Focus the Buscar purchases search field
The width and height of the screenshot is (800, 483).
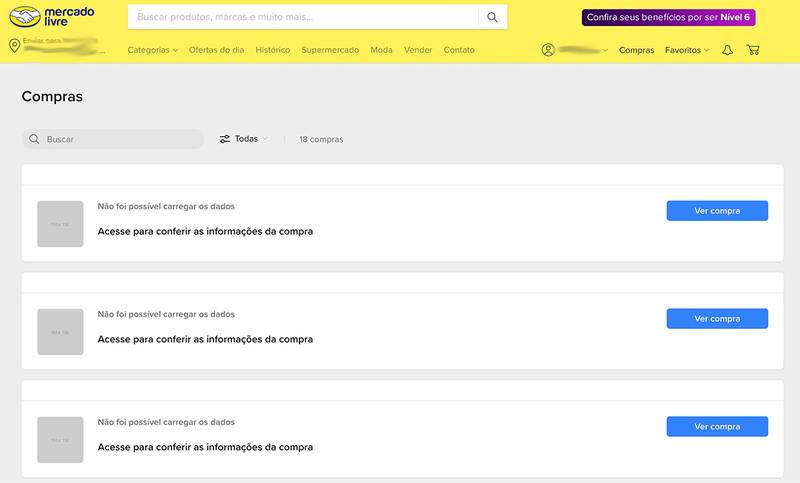point(113,139)
